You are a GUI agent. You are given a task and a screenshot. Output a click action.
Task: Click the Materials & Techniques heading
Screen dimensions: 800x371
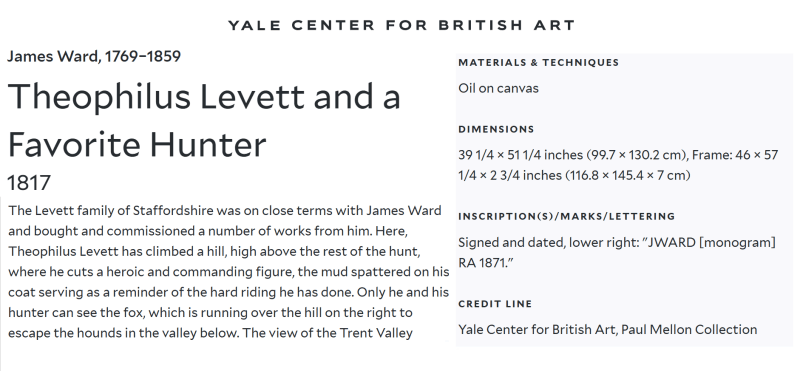(538, 62)
